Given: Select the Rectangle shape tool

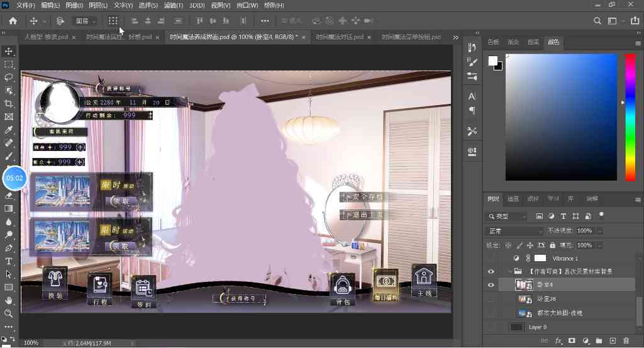Looking at the screenshot, I should pyautogui.click(x=8, y=288).
